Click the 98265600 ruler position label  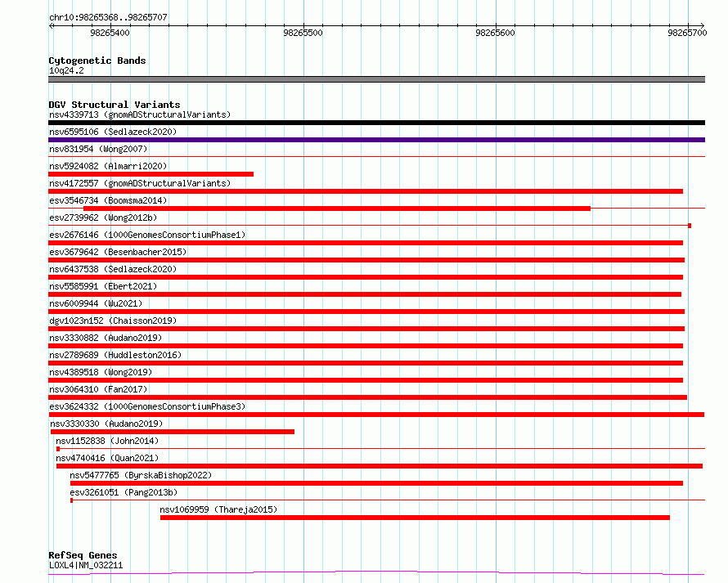[x=495, y=33]
